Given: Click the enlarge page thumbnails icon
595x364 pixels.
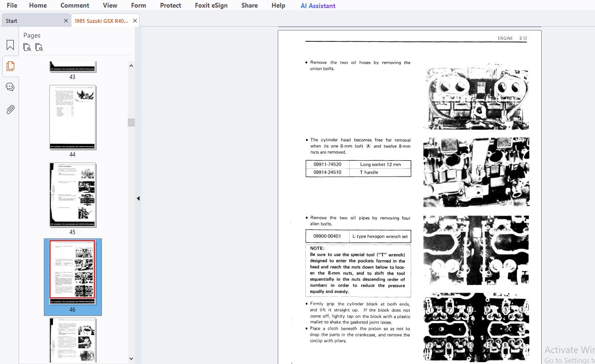Looking at the screenshot, I should [27, 47].
